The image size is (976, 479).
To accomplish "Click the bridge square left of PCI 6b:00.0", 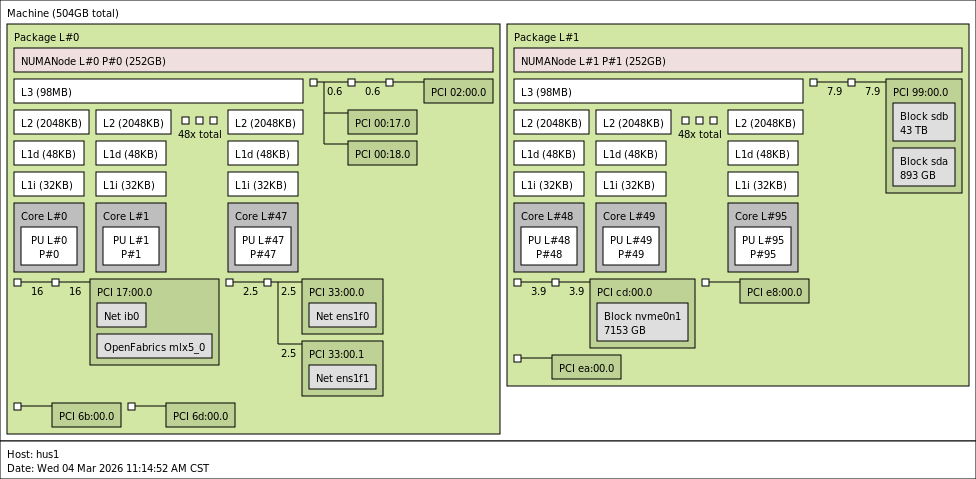I will tap(18, 406).
